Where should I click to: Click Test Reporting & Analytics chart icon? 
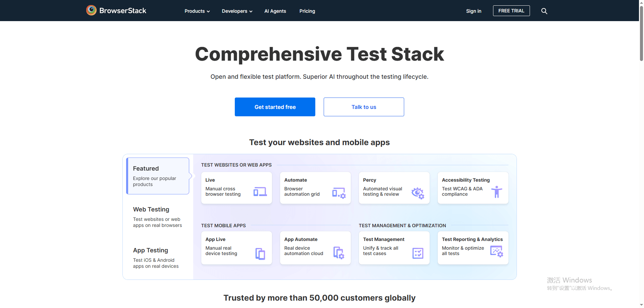point(496,251)
